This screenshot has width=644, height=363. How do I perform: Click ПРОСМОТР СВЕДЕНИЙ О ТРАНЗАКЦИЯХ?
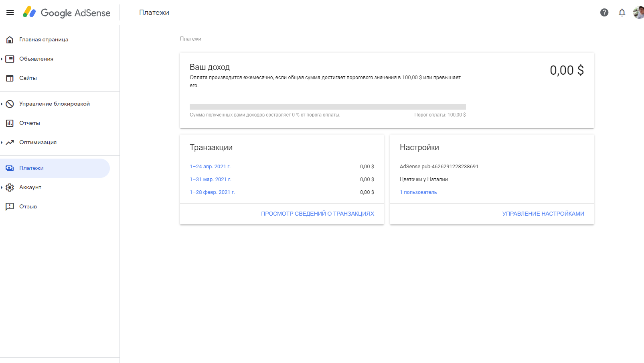318,214
